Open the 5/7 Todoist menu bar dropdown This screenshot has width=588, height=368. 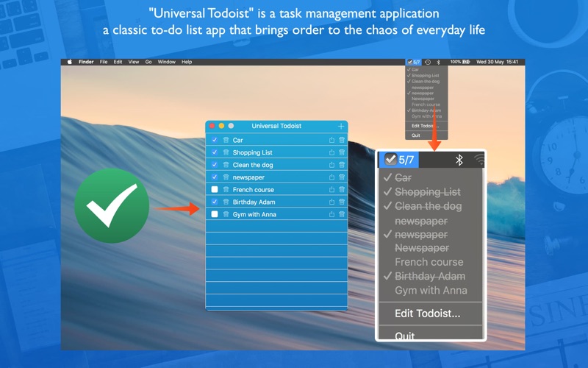(x=413, y=62)
